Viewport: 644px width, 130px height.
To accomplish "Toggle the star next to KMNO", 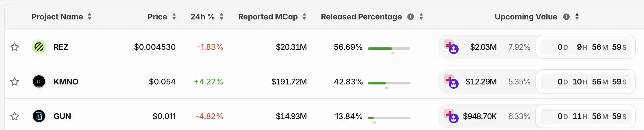I will [15, 82].
